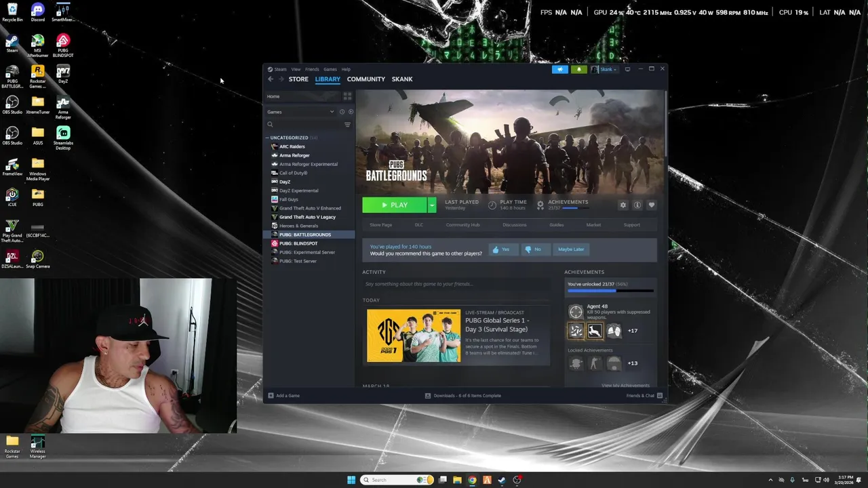Click the Maybe Later button

(x=571, y=249)
